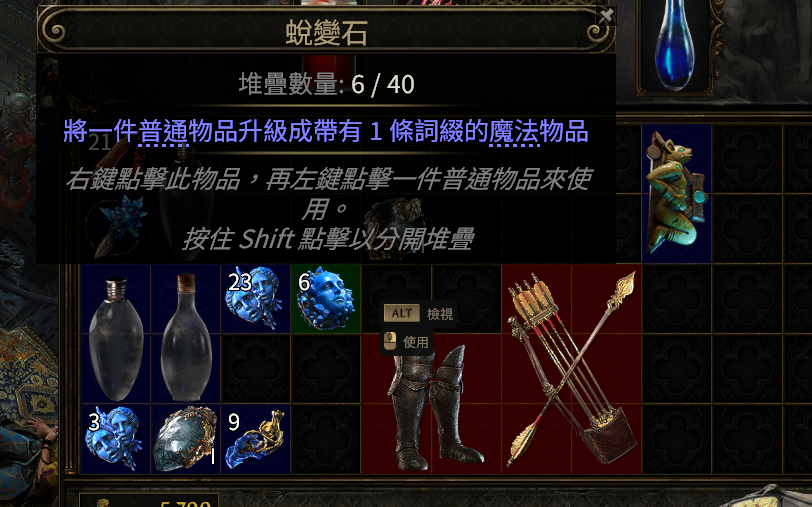
Task: Pick up the turquoise cat statue item
Action: 677,194
